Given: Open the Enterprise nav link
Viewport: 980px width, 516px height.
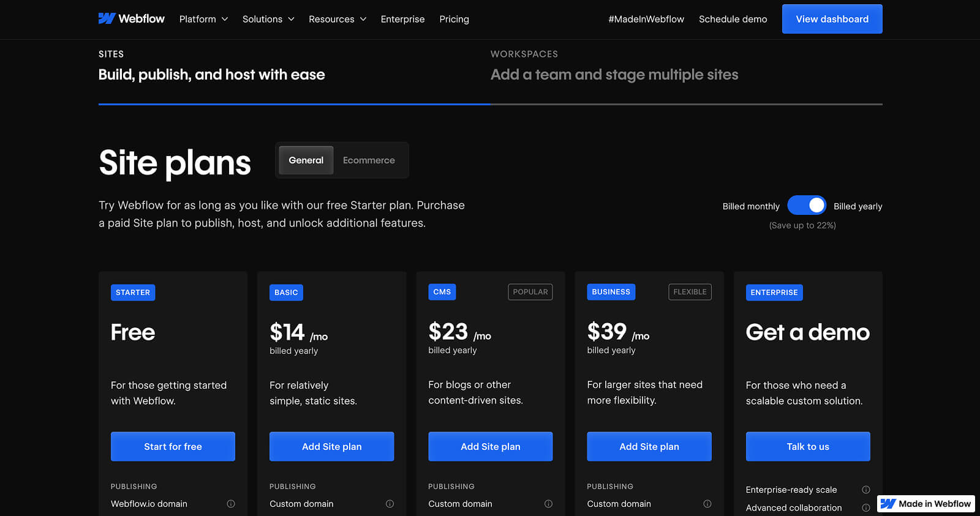Looking at the screenshot, I should [x=402, y=19].
